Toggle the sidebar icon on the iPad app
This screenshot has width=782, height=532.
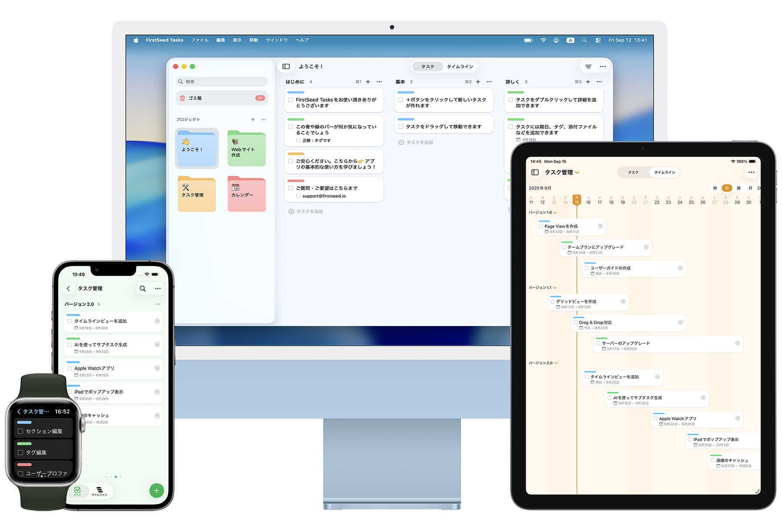(535, 172)
